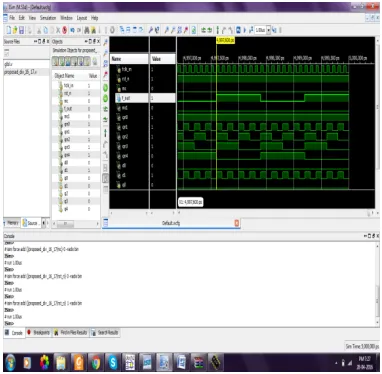Viewport: 382px width, 374px height.
Task: Click the left tab scroll arrow beside Source tab
Action: point(44,222)
